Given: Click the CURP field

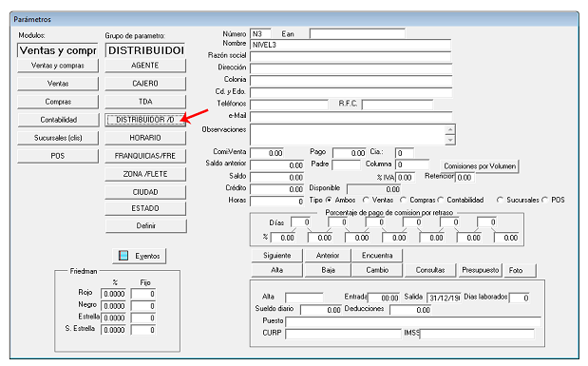Looking at the screenshot, I should [x=343, y=334].
